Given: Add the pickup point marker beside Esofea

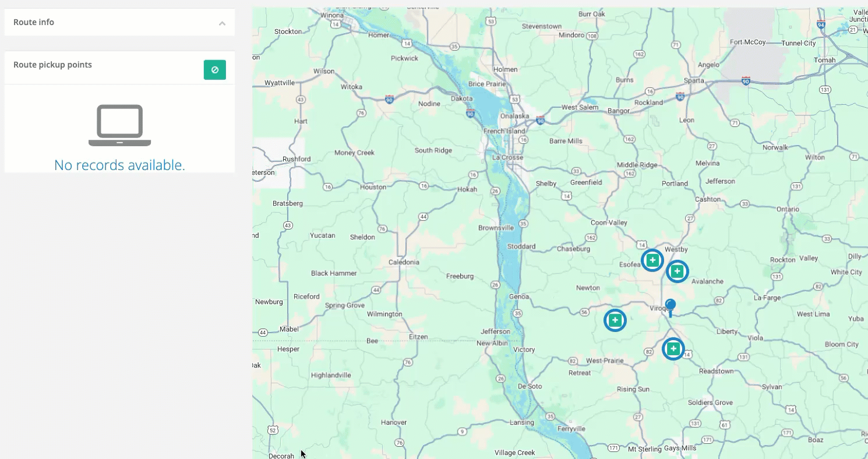Looking at the screenshot, I should coord(652,260).
